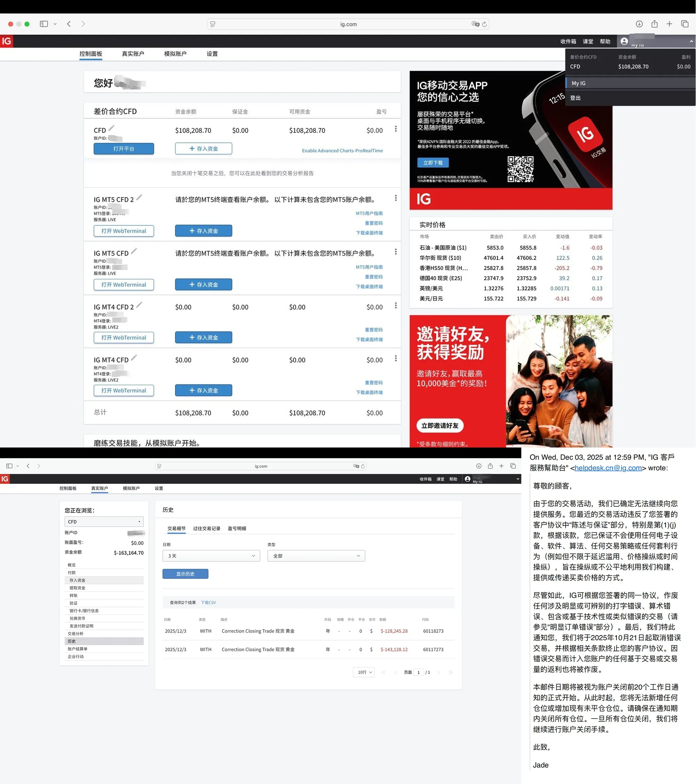Reload the page in the dashboard window
This screenshot has width=696, height=784.
(x=485, y=24)
